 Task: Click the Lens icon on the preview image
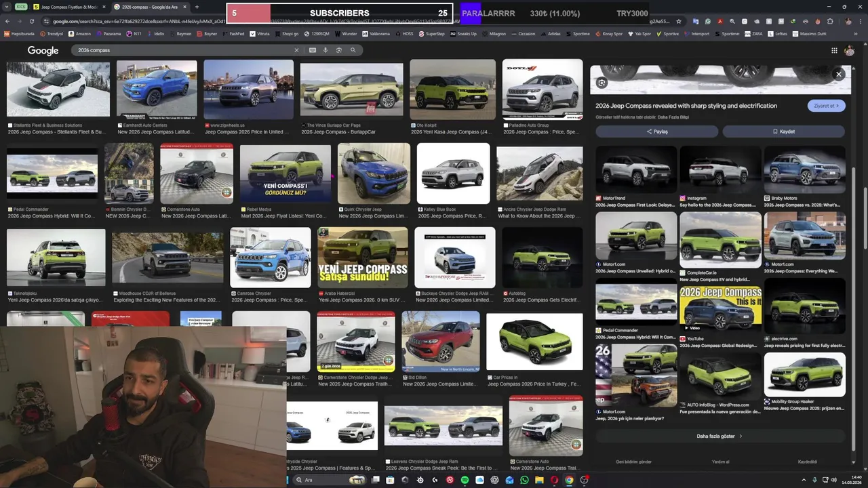pyautogui.click(x=601, y=83)
